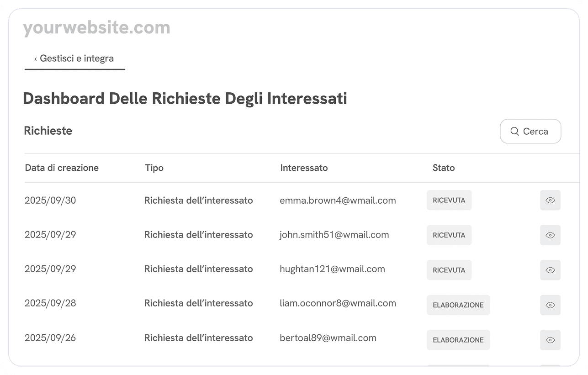Show details for liam.oconnor8@wmail.com request
This screenshot has height=375, width=588.
[550, 305]
